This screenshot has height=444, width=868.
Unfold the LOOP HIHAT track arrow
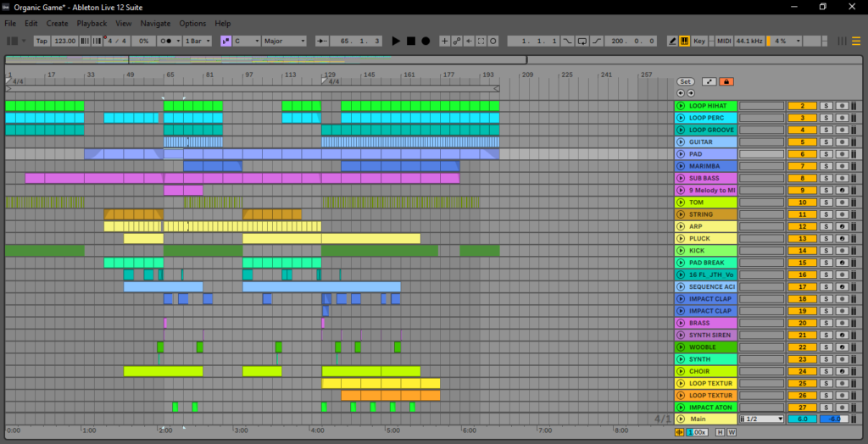pos(681,106)
